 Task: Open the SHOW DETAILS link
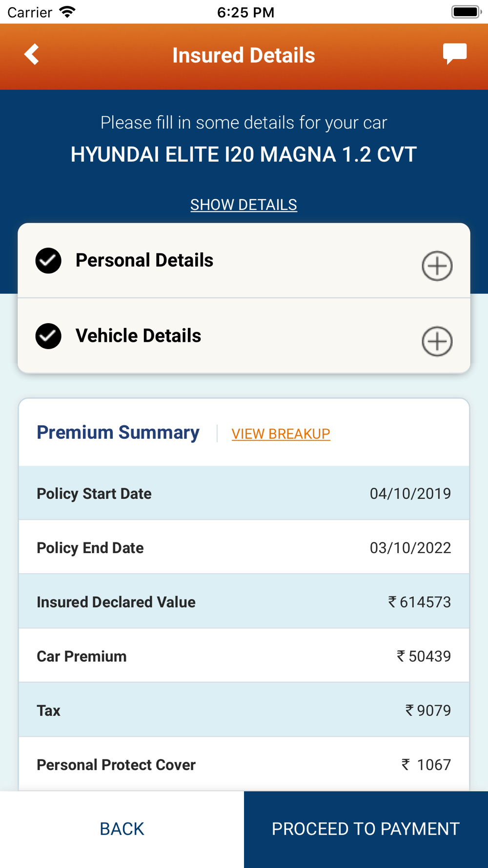tap(244, 205)
